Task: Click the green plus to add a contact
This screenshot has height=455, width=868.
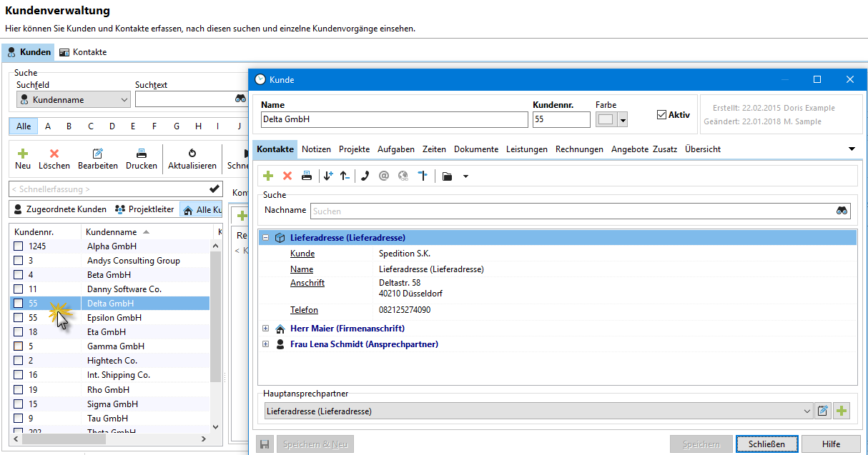Action: click(268, 176)
